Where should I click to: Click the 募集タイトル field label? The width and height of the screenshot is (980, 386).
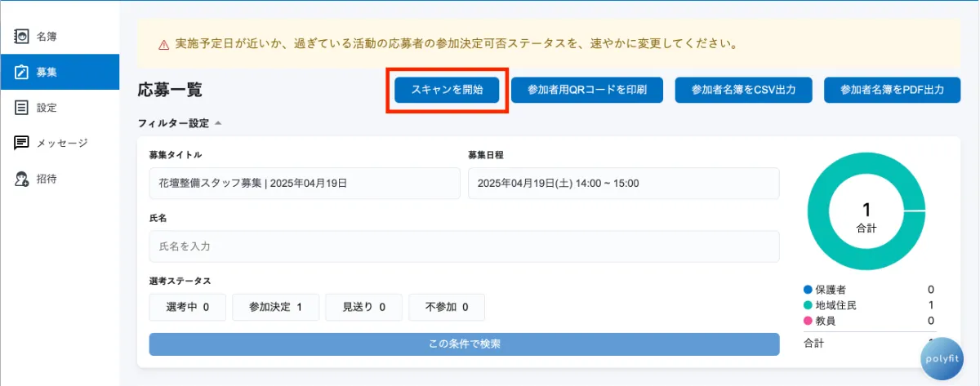175,155
